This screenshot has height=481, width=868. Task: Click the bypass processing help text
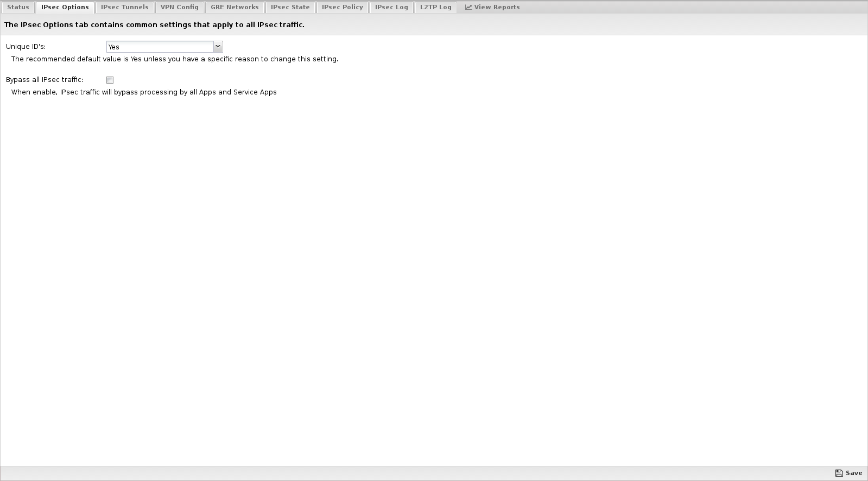click(144, 92)
